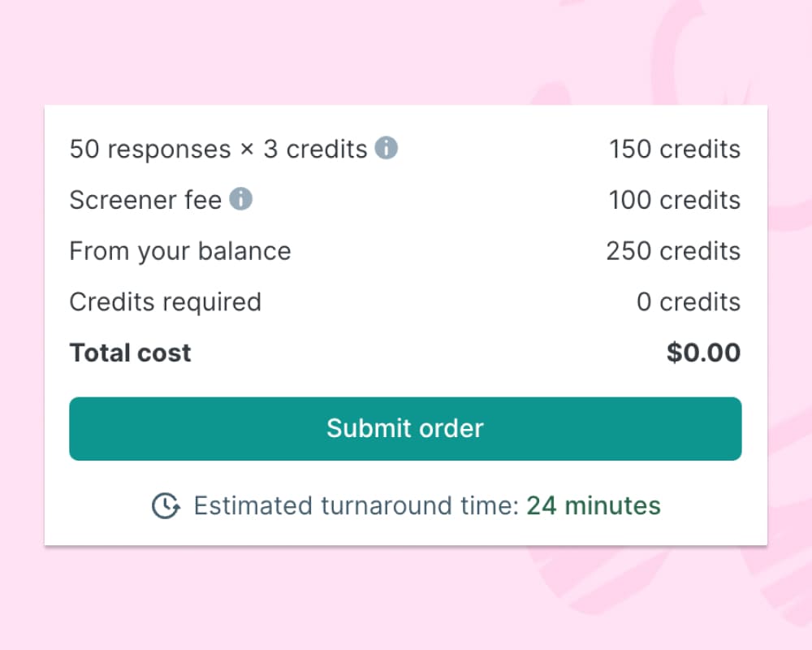
Task: Click the $0.00 total amount
Action: coord(703,352)
